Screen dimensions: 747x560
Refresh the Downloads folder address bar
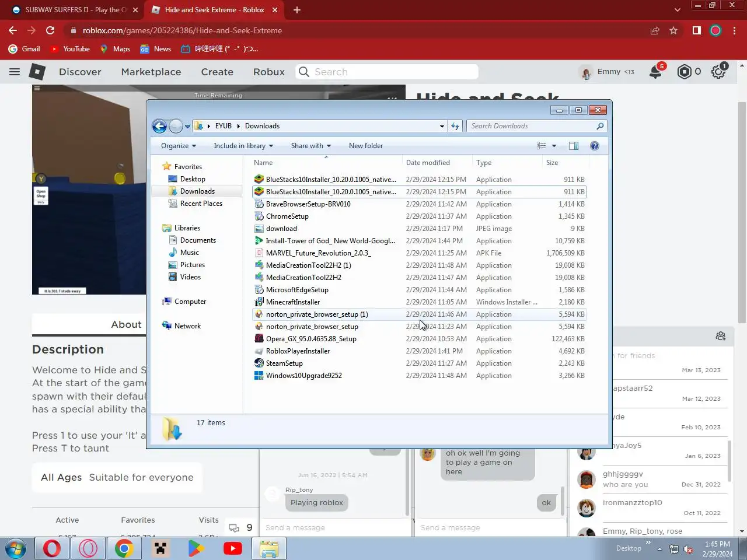[x=455, y=126]
